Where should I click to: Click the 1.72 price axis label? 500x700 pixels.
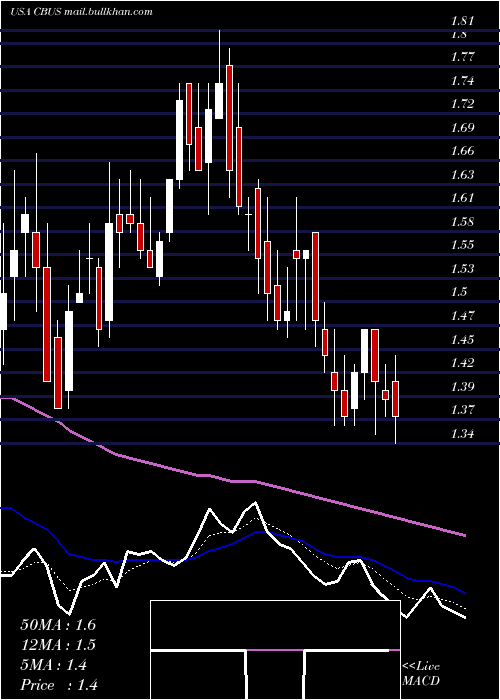pyautogui.click(x=462, y=104)
